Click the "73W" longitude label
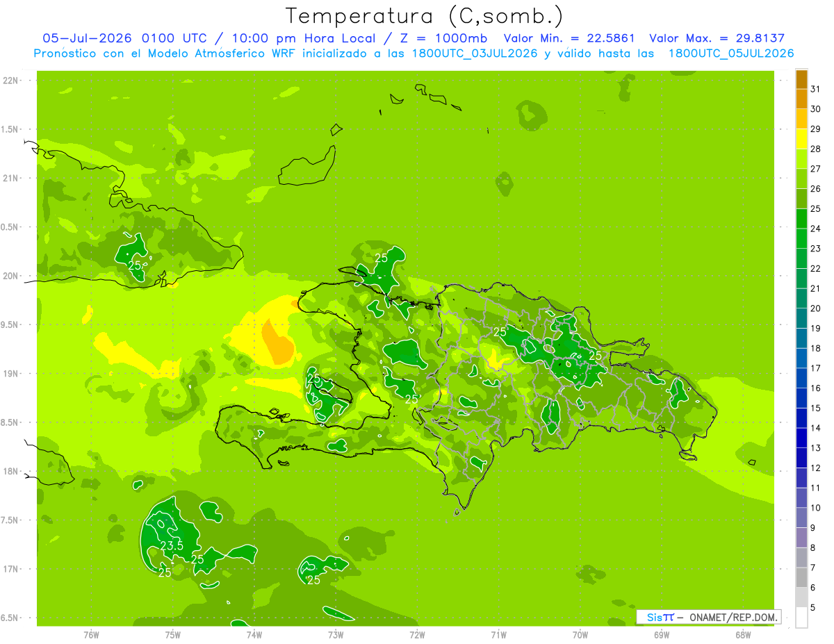The image size is (834, 644). [336, 634]
